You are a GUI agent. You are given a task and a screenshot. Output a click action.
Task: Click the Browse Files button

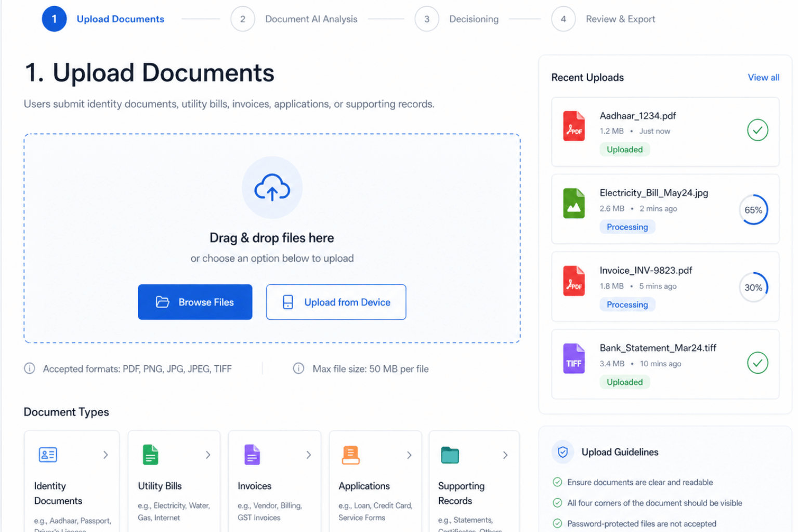pos(195,302)
